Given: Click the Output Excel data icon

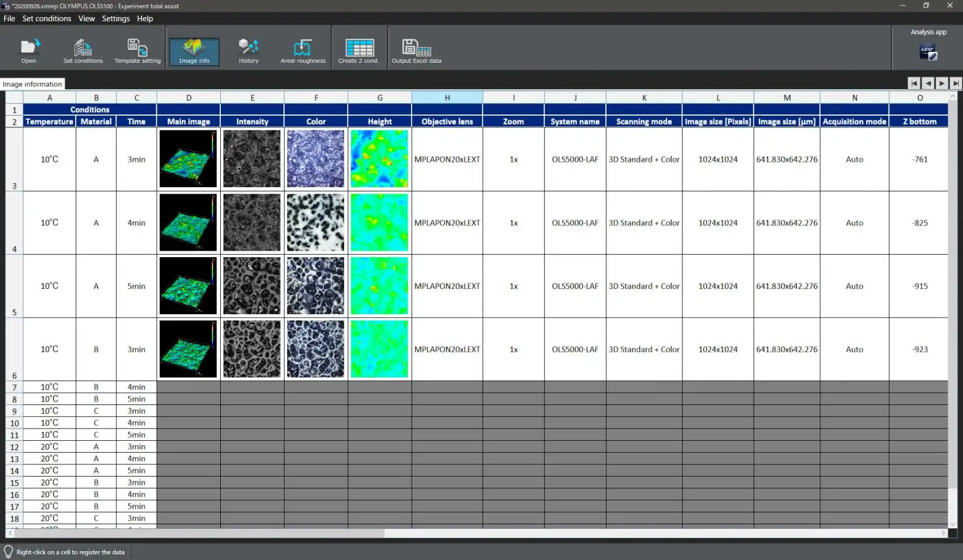Looking at the screenshot, I should (x=416, y=50).
